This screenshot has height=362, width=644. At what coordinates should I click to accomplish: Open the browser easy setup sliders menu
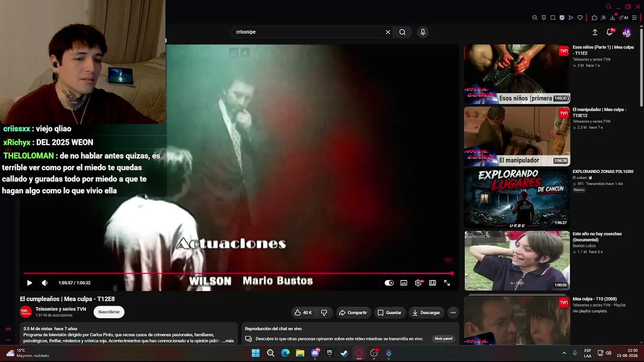pos(634,18)
